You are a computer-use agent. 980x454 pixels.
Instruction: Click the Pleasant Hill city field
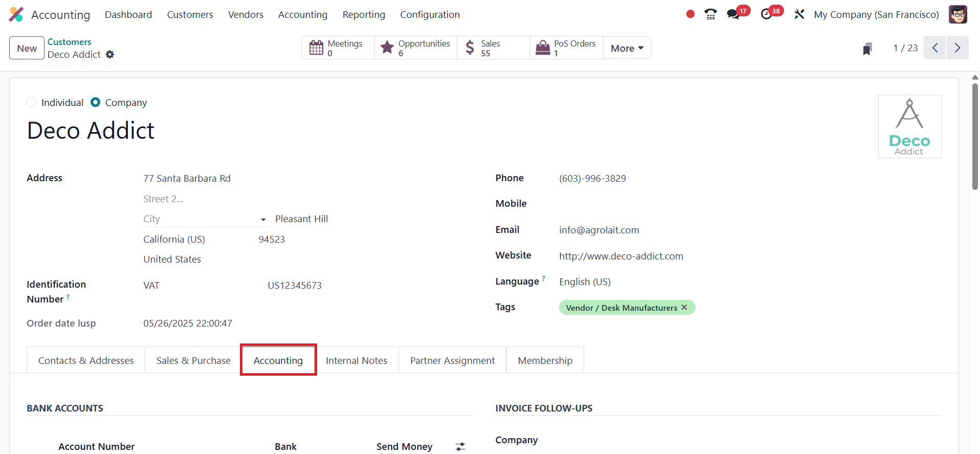301,219
